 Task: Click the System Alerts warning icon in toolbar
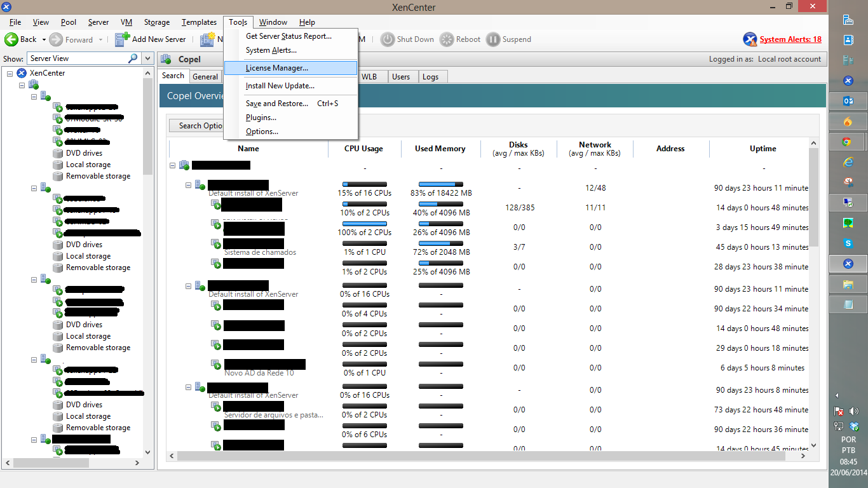coord(750,39)
